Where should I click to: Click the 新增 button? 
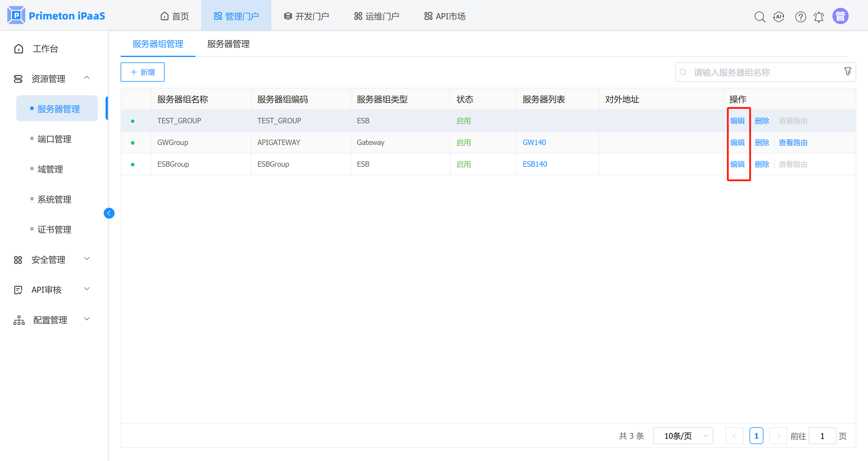[x=142, y=72]
